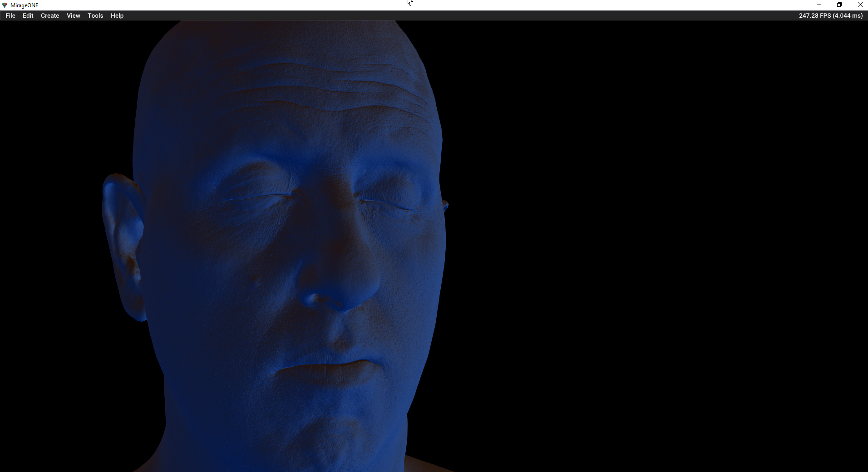Close the MirageONE window
The width and height of the screenshot is (868, 472).
tap(860, 5)
